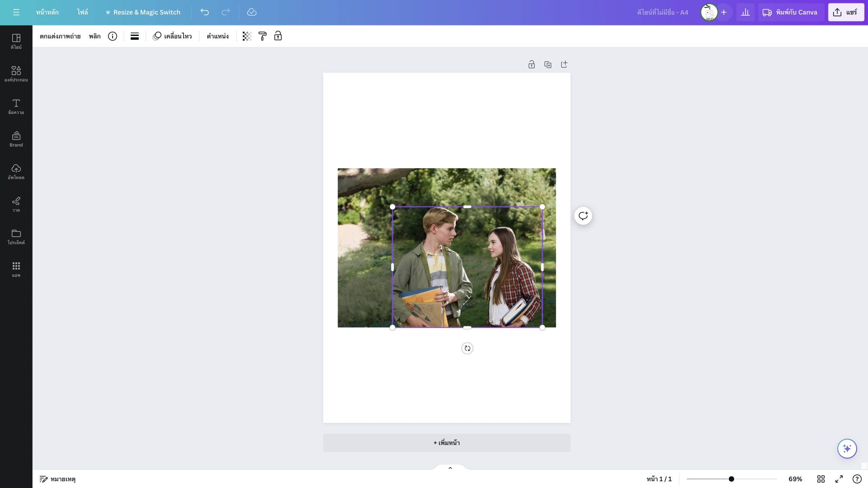The image size is (868, 488).
Task: Open Resize & Magic Switch menu
Action: (x=143, y=12)
